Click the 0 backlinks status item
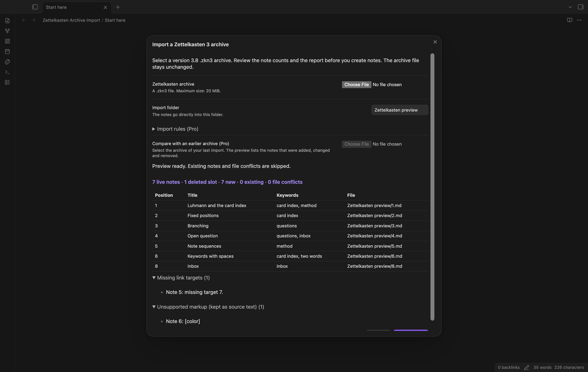This screenshot has width=588, height=372. pos(509,367)
